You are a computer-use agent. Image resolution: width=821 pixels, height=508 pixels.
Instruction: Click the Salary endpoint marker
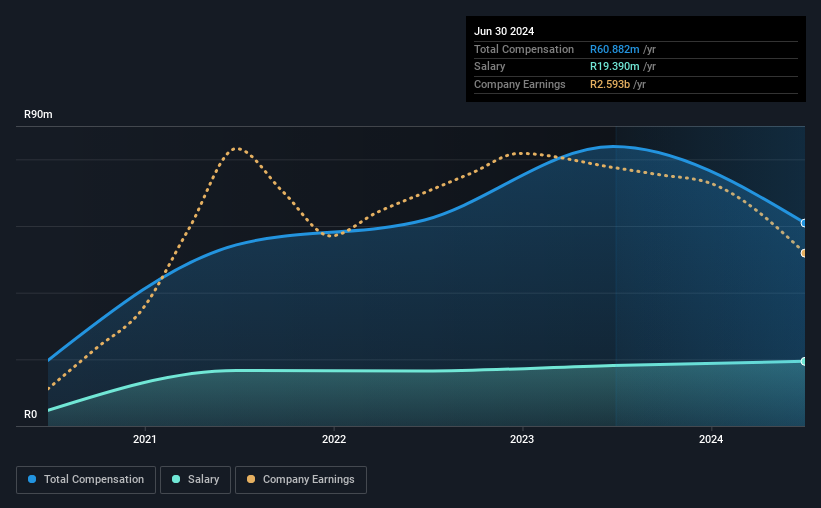[804, 361]
